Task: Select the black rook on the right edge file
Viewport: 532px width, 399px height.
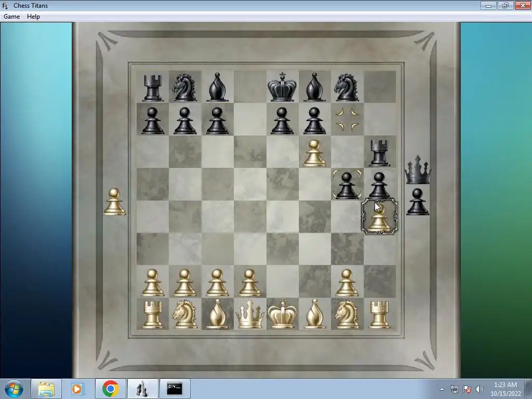Action: point(379,153)
